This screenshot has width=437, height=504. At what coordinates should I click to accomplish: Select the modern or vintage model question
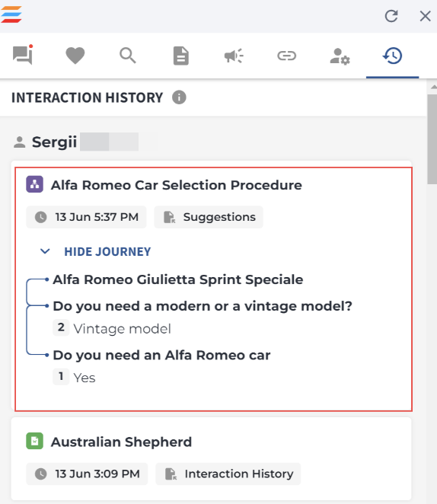[203, 306]
